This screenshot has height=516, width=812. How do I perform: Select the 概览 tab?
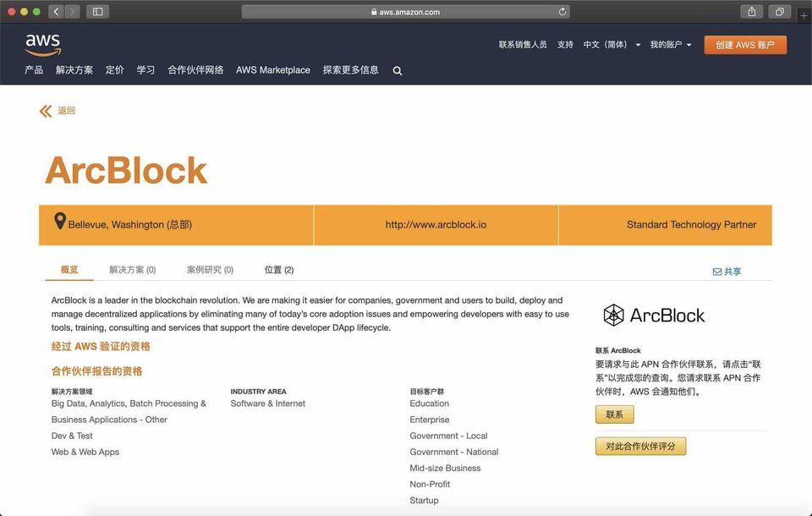(x=69, y=269)
